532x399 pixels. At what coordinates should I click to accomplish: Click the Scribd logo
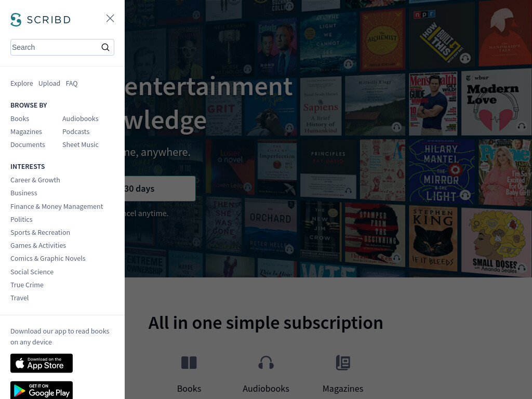click(x=41, y=20)
